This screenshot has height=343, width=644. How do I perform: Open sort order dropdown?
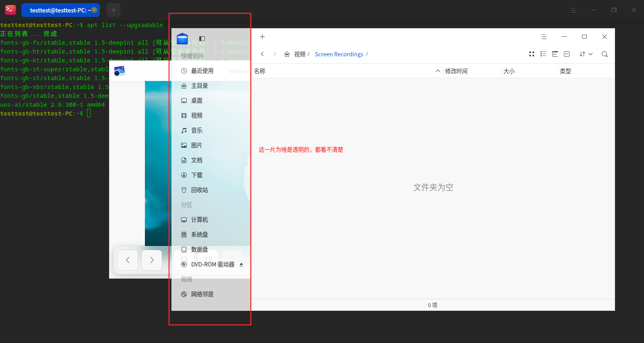[x=586, y=54]
